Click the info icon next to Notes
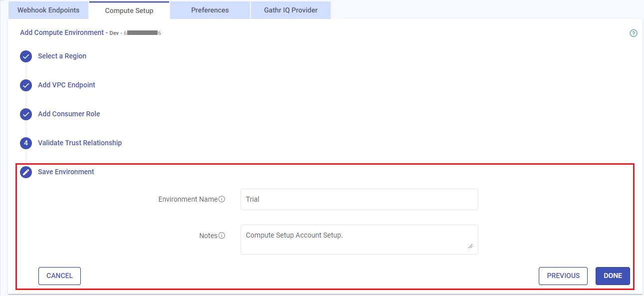The image size is (644, 296). [222, 236]
